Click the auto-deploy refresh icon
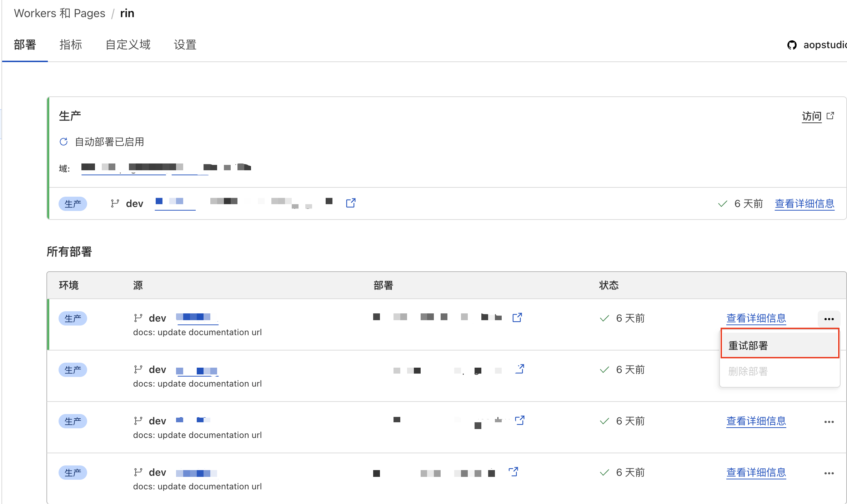Screen dimensions: 847x504 (x=64, y=142)
